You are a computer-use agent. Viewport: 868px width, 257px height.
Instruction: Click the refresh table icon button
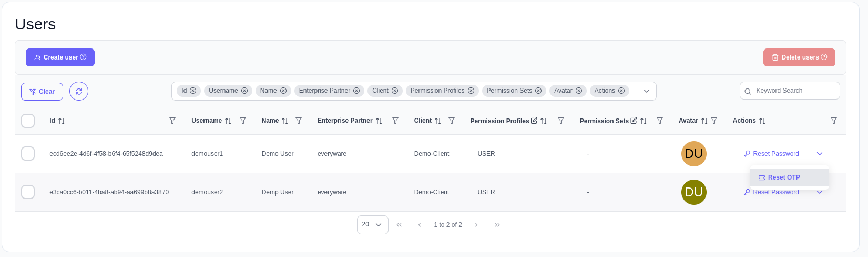[x=79, y=91]
